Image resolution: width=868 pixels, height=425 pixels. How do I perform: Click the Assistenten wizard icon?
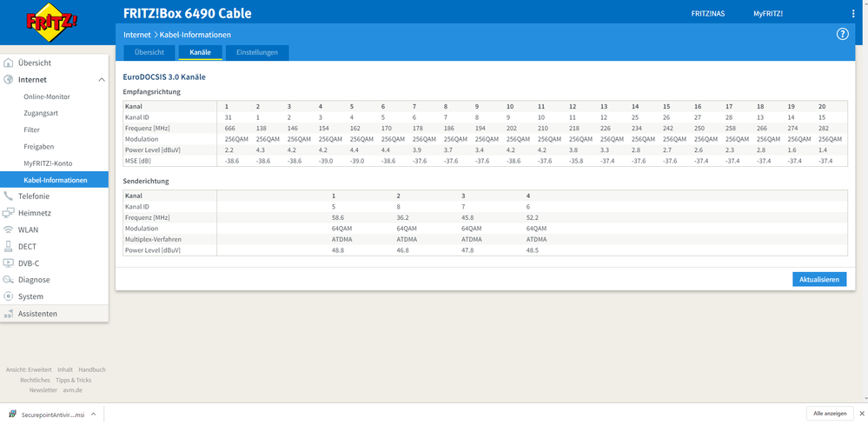pos(9,314)
